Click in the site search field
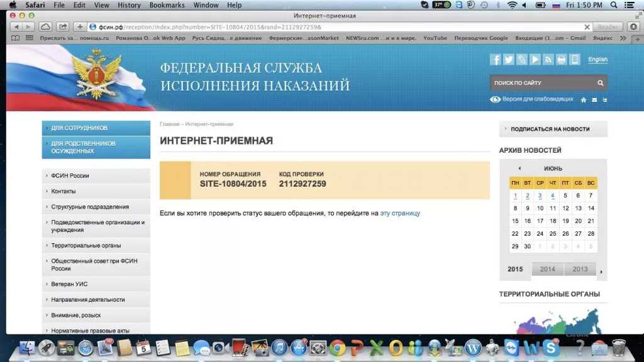 point(543,83)
